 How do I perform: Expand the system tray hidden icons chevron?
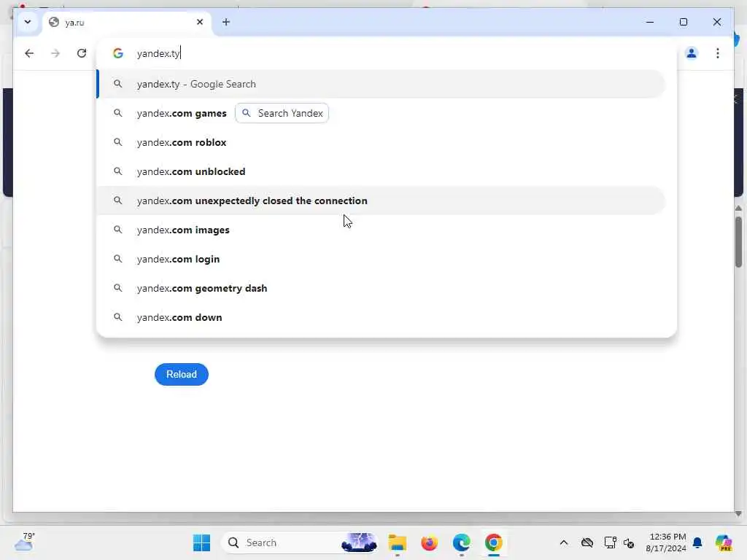[564, 542]
